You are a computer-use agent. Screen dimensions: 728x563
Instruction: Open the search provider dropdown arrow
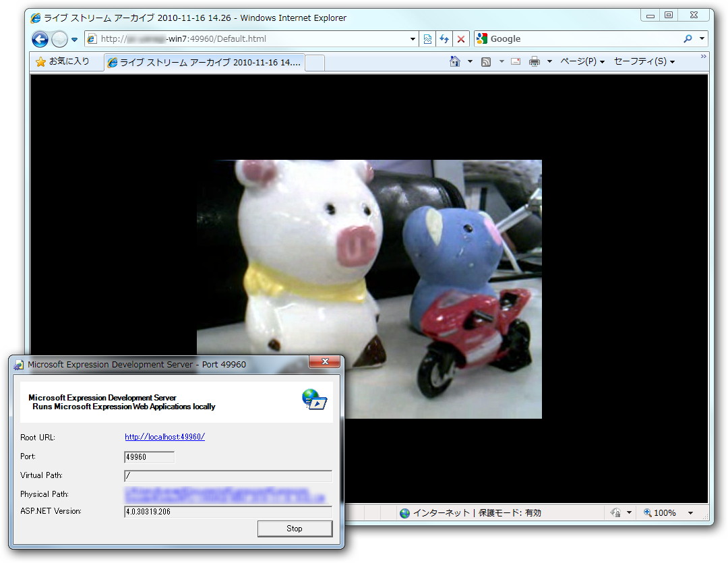[702, 39]
